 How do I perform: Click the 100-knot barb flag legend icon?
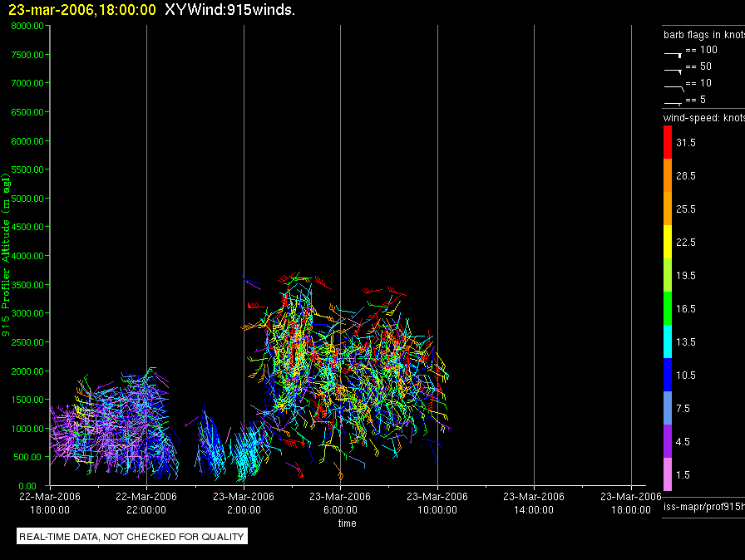click(673, 55)
